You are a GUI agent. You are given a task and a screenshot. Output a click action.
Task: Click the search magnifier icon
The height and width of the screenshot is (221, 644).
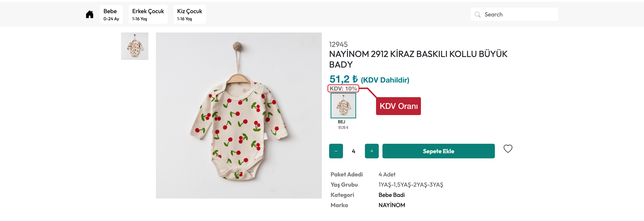tap(478, 14)
